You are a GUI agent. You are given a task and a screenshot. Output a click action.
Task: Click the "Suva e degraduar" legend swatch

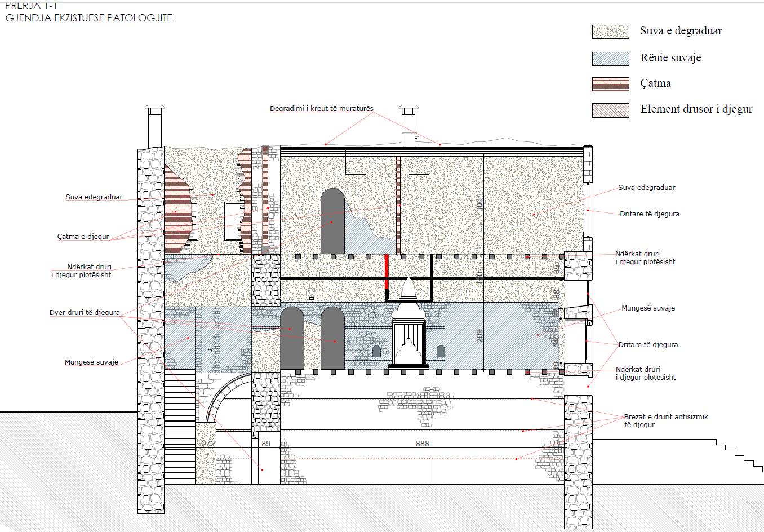pos(610,32)
